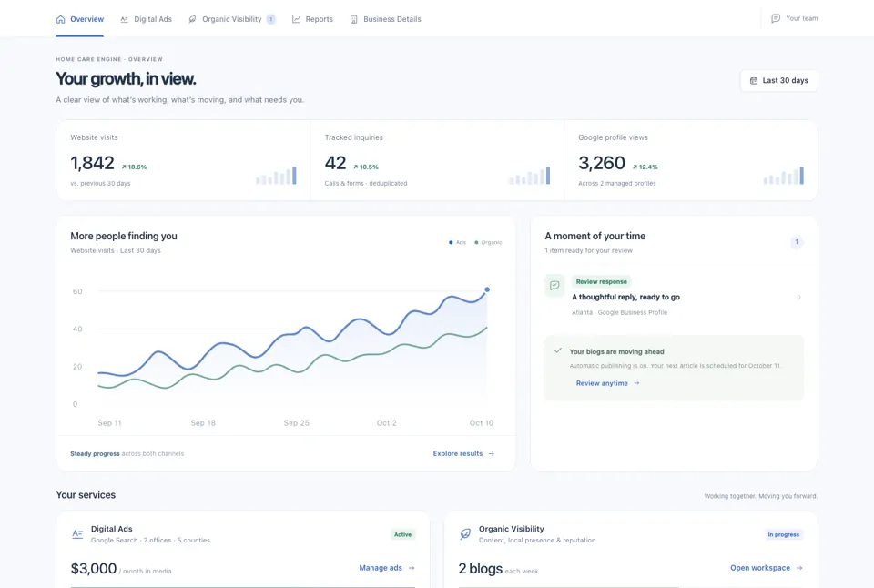Click the $3,000 media budget value

coord(94,569)
